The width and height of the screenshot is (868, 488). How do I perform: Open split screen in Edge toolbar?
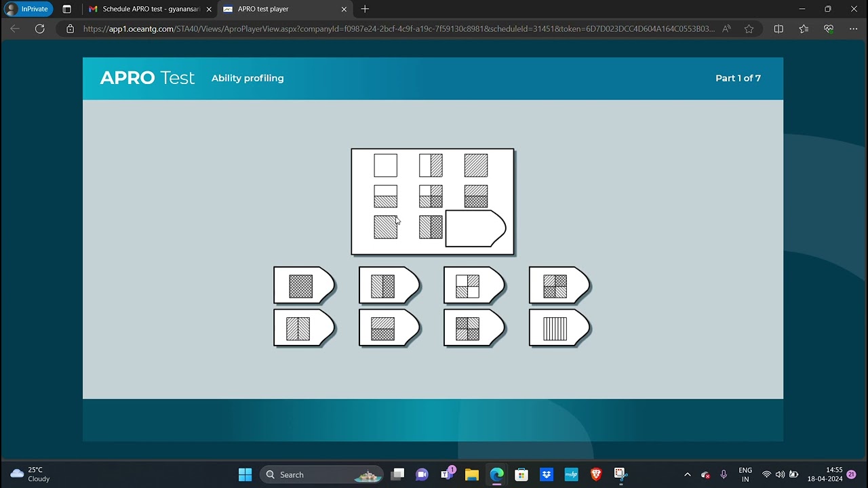point(778,28)
